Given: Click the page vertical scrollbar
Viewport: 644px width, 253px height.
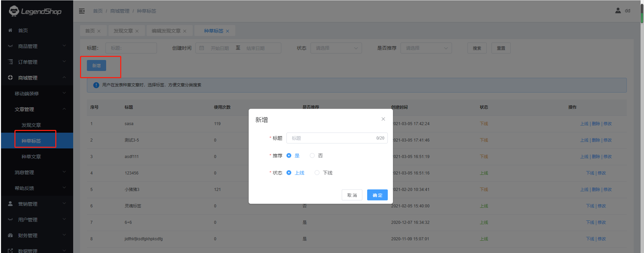Looking at the screenshot, I should pyautogui.click(x=642, y=14).
